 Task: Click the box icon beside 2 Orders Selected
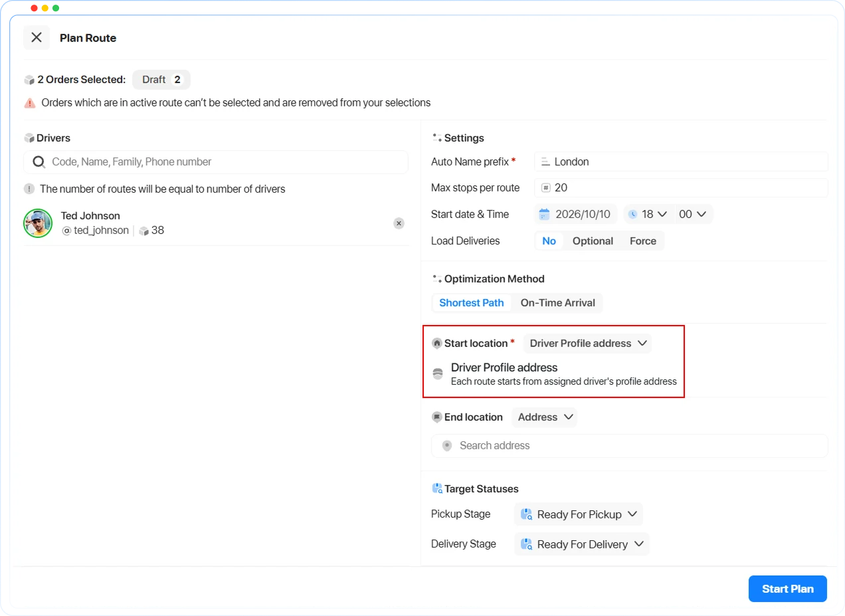point(29,80)
